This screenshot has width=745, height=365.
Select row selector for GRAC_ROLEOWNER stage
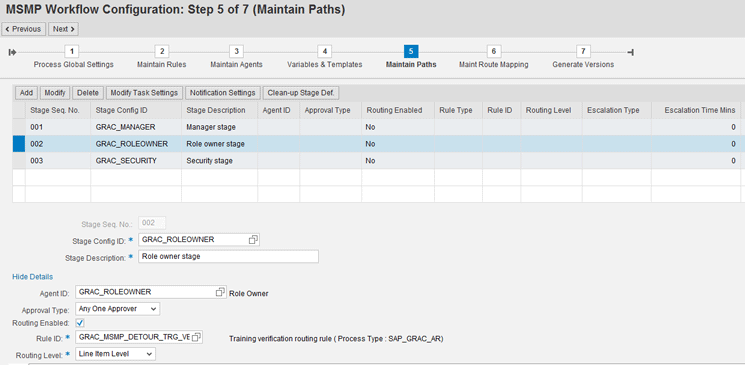click(19, 144)
